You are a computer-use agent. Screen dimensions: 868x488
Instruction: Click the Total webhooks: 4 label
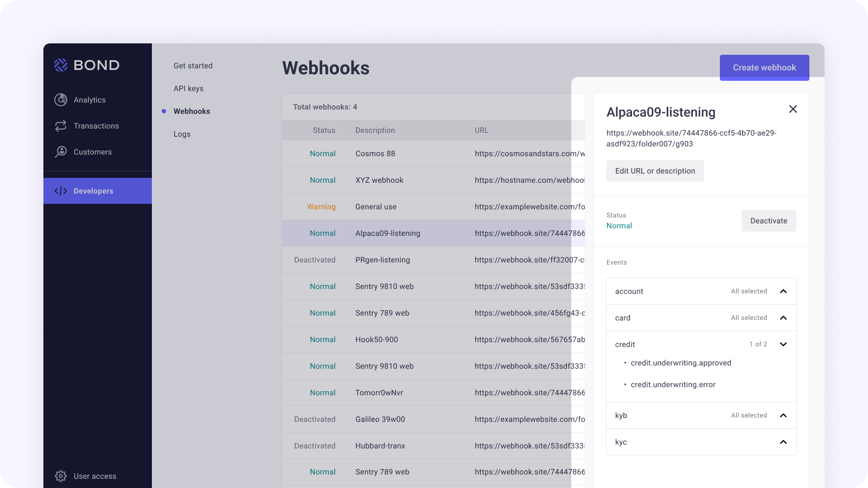[325, 107]
